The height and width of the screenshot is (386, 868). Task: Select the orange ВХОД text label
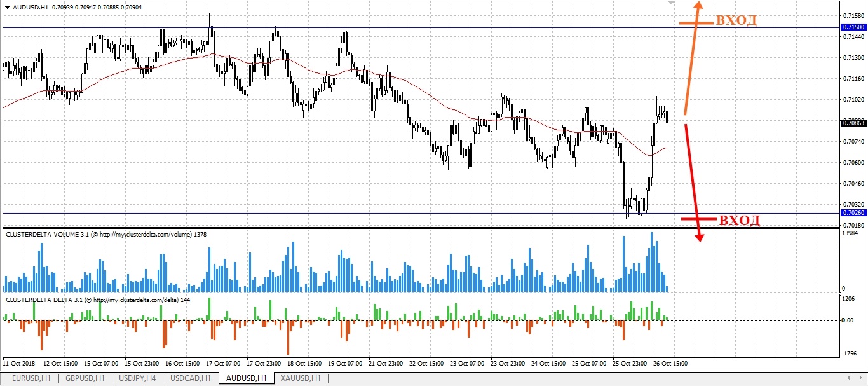click(x=736, y=20)
